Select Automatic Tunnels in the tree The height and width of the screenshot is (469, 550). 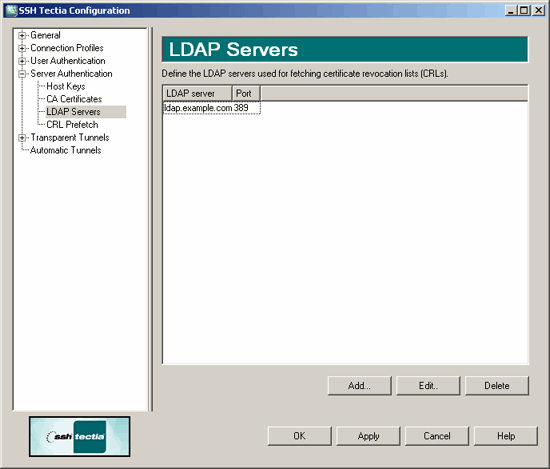[x=66, y=150]
